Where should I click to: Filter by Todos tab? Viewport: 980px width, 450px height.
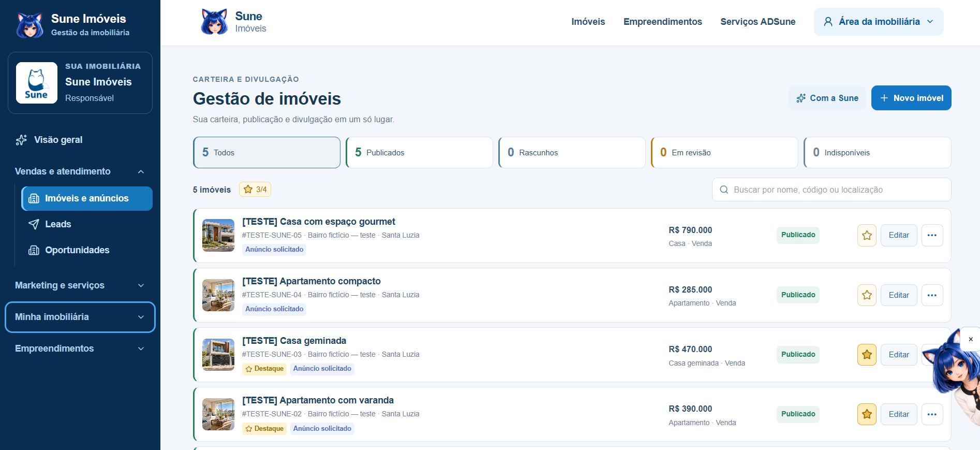pos(266,152)
